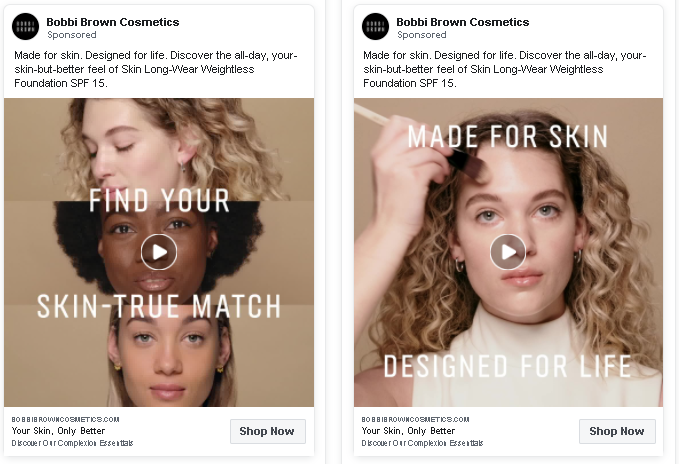
Task: Click 'Your Skin, Only Better' headline right ad
Action: click(x=408, y=431)
